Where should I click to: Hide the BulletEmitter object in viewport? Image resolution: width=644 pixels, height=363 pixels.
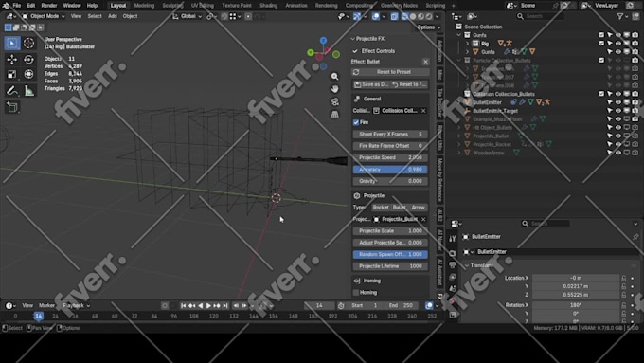[618, 102]
